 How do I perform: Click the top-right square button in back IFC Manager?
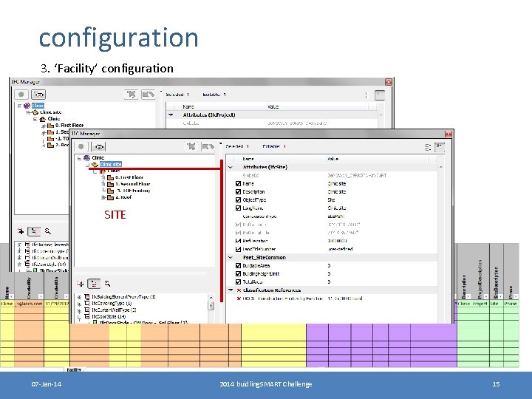click(x=380, y=95)
